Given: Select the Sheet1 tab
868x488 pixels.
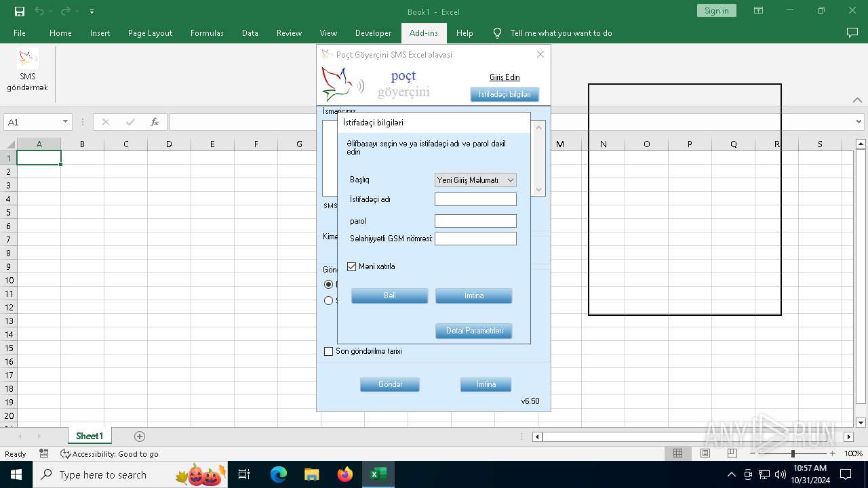Looking at the screenshot, I should (x=90, y=436).
